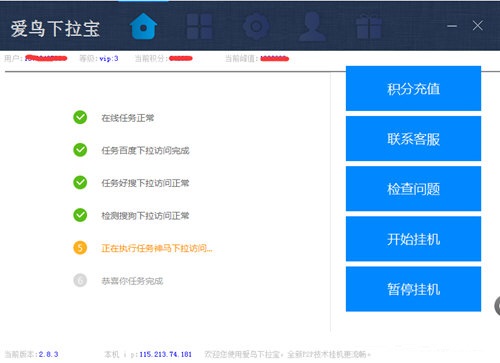The image size is (500, 363).
Task: Click the vip:3 level label
Action: [109, 59]
